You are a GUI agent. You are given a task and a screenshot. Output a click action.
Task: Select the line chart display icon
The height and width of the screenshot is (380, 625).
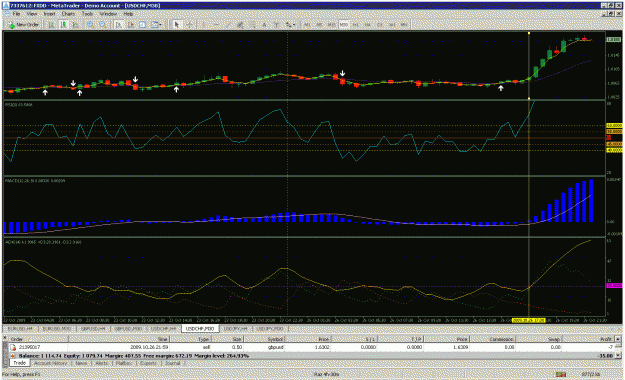point(76,25)
